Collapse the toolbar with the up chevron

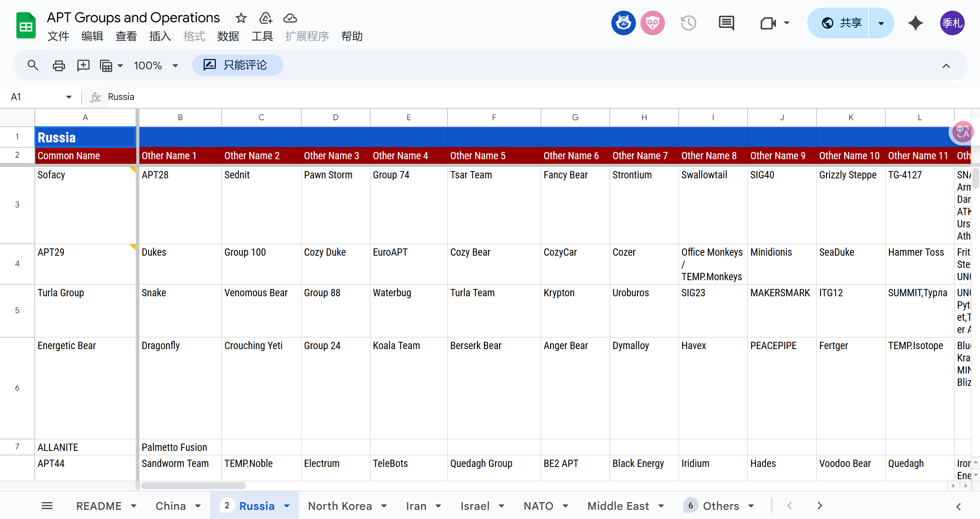pyautogui.click(x=946, y=65)
